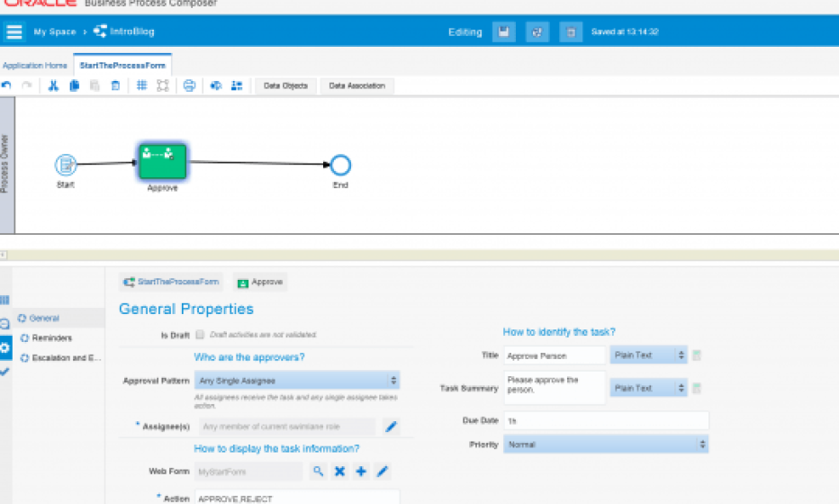Click 'How to identify the task?' heading
The height and width of the screenshot is (504, 839).
[x=559, y=332]
